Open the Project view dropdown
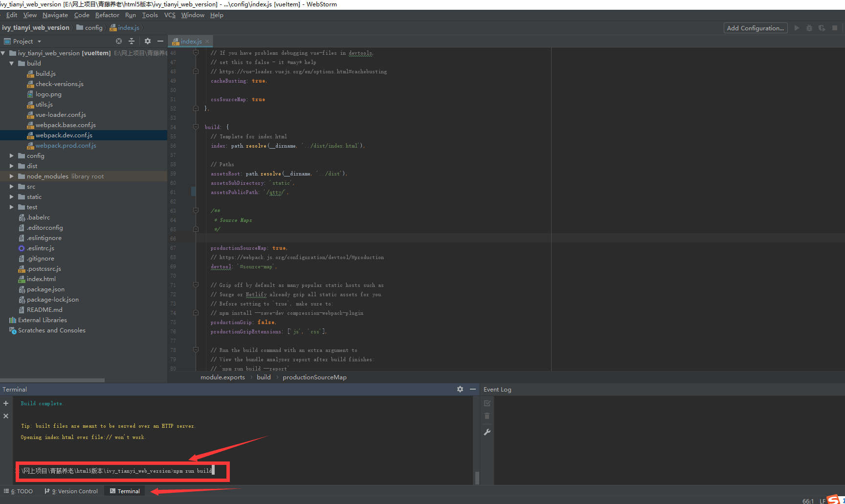The image size is (845, 504). pos(23,41)
